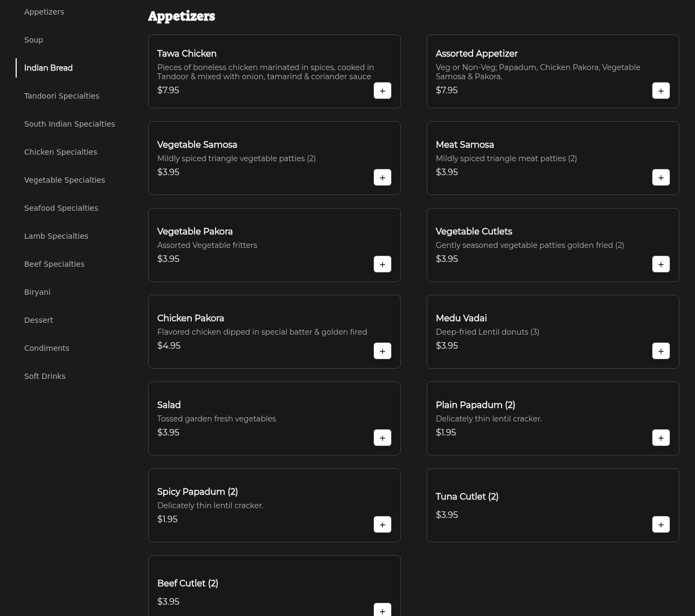Select the Beef Specialties category
The height and width of the screenshot is (616, 695).
tap(54, 264)
